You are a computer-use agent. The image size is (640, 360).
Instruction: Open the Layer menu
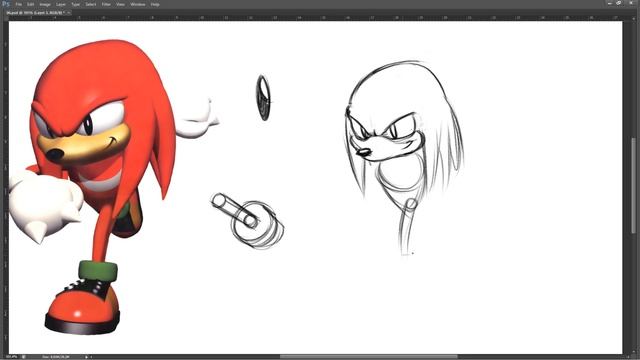(61, 4)
